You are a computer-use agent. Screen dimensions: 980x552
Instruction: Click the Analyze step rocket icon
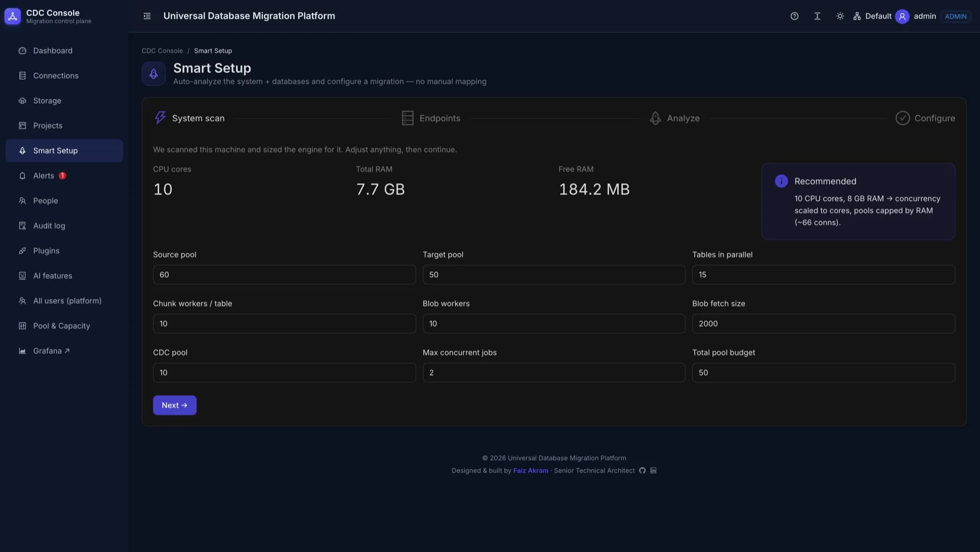tap(655, 118)
